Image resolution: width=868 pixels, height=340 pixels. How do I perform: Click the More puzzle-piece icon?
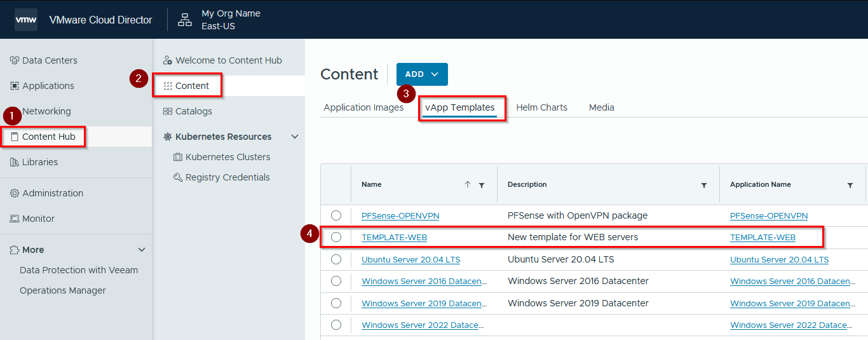click(14, 250)
